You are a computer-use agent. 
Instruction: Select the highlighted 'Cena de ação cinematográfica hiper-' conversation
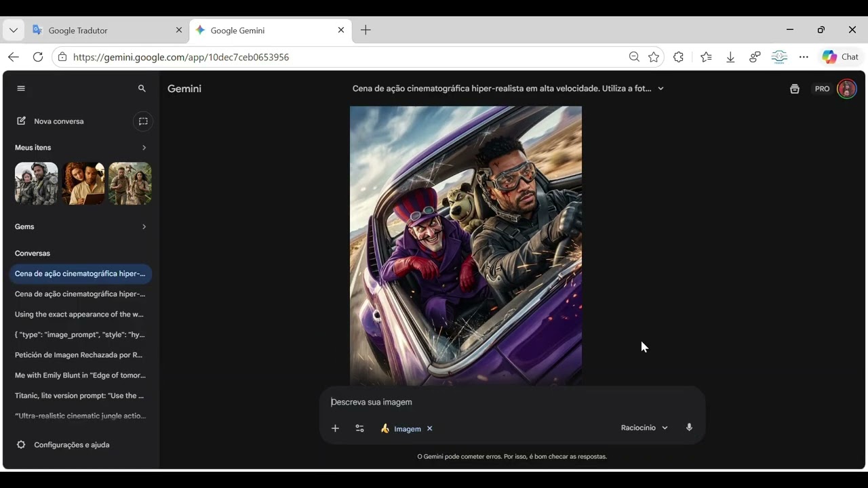(80, 274)
